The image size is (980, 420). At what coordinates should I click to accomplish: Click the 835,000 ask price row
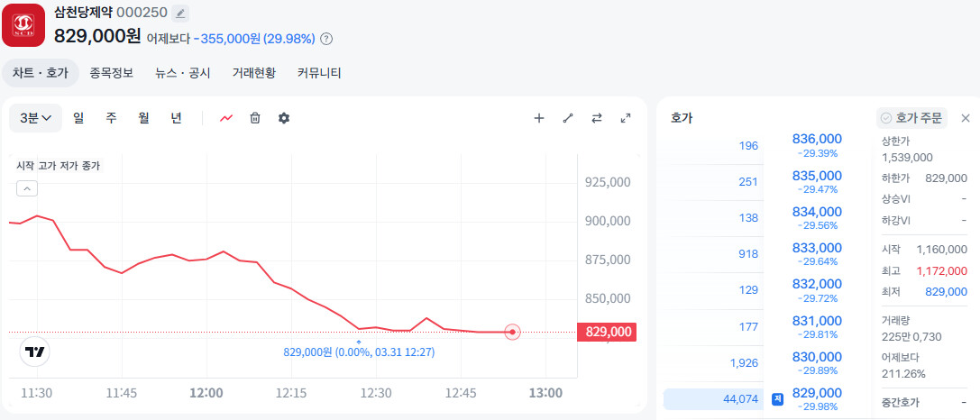[817, 181]
